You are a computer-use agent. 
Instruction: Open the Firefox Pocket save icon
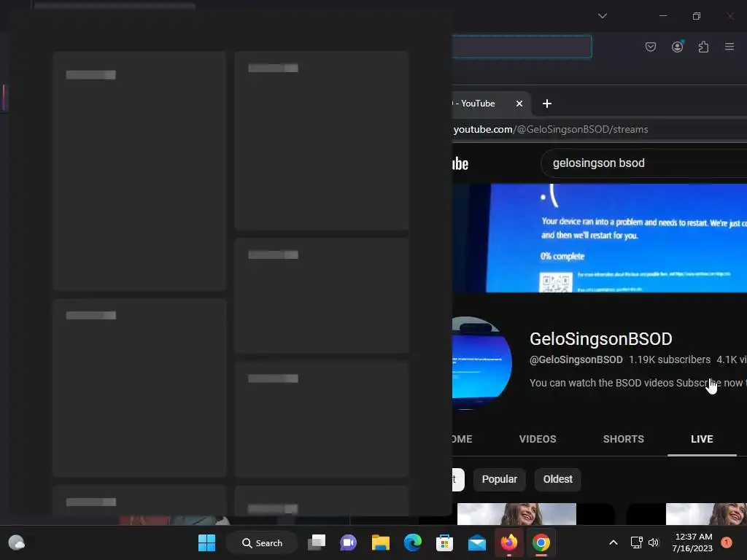(x=650, y=47)
